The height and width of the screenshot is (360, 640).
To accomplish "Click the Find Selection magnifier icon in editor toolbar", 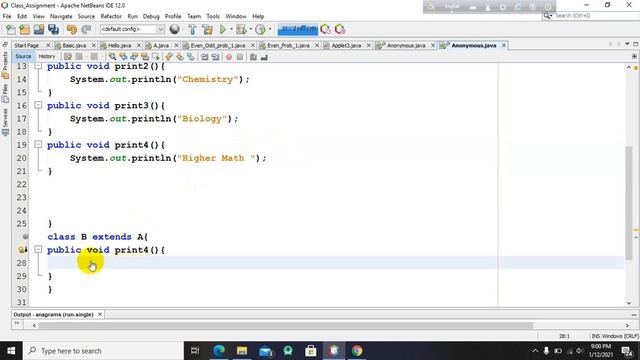I will pyautogui.click(x=112, y=57).
